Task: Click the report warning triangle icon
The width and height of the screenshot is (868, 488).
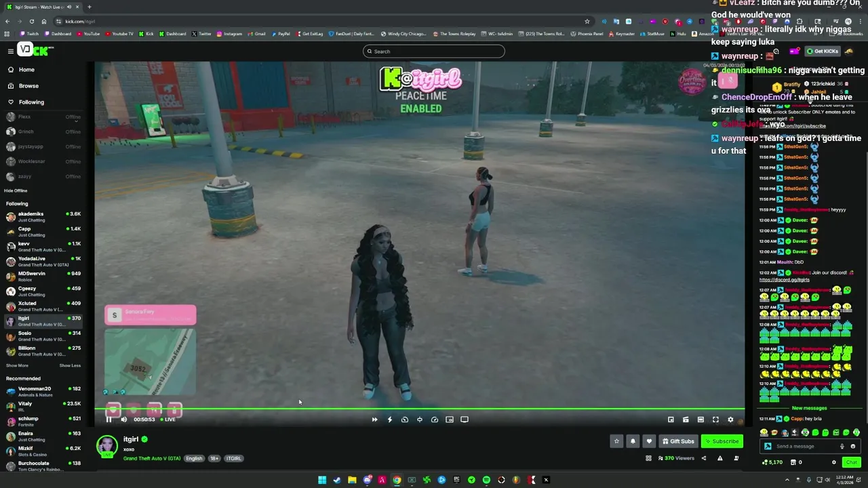Action: [x=719, y=458]
